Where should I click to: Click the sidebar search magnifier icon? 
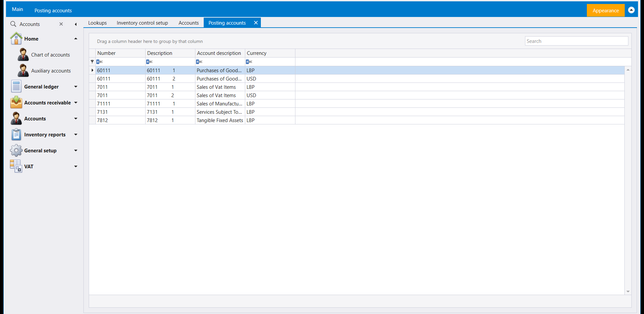click(x=13, y=24)
